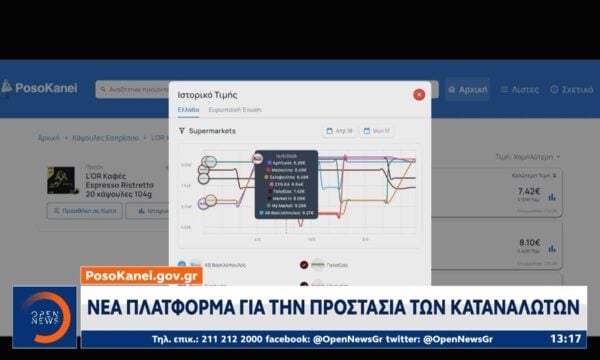
Task: Click the chart icon beside 7,42€
Action: point(552,197)
